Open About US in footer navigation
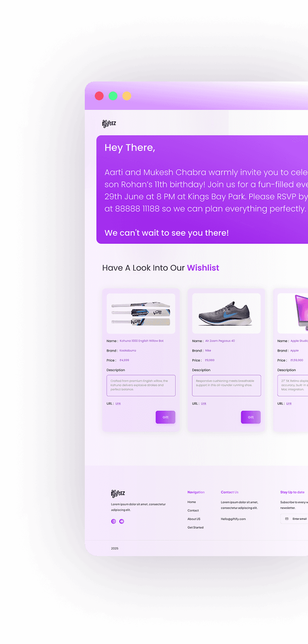Viewport: 308px width, 644px height. click(194, 519)
